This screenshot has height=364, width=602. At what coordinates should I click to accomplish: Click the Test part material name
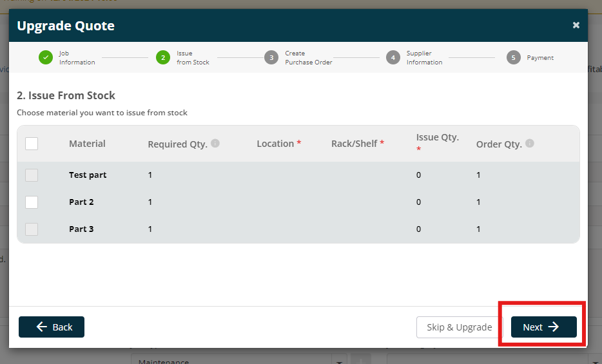click(88, 175)
